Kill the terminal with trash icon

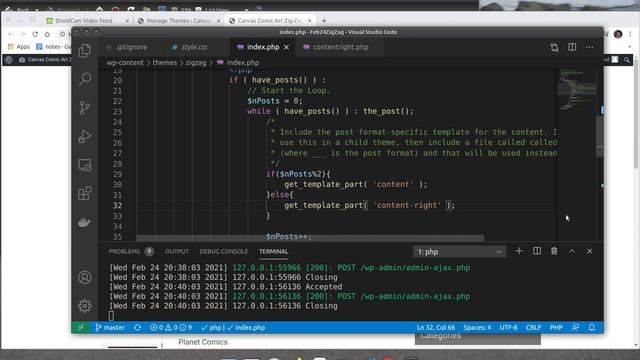pos(554,251)
